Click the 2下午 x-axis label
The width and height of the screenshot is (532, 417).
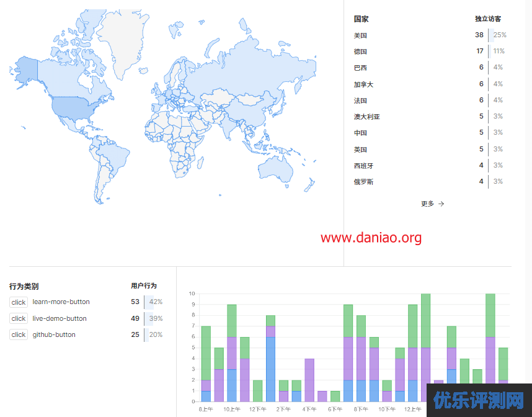click(283, 409)
